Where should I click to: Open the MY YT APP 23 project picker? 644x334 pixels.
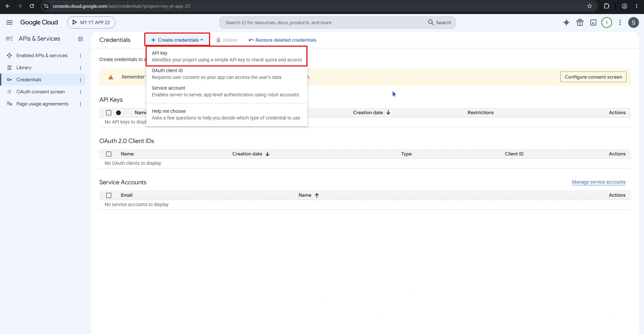pos(91,22)
